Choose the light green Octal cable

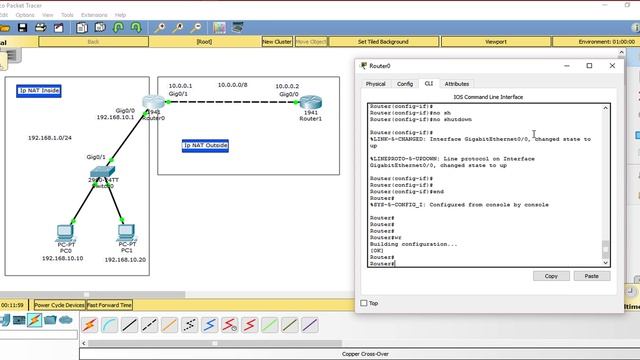coord(269,325)
